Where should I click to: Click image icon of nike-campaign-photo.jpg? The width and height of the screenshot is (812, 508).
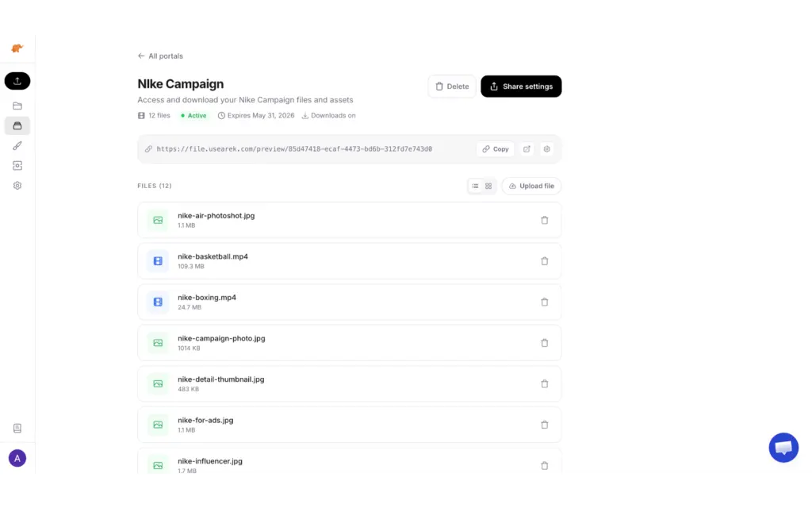point(158,343)
